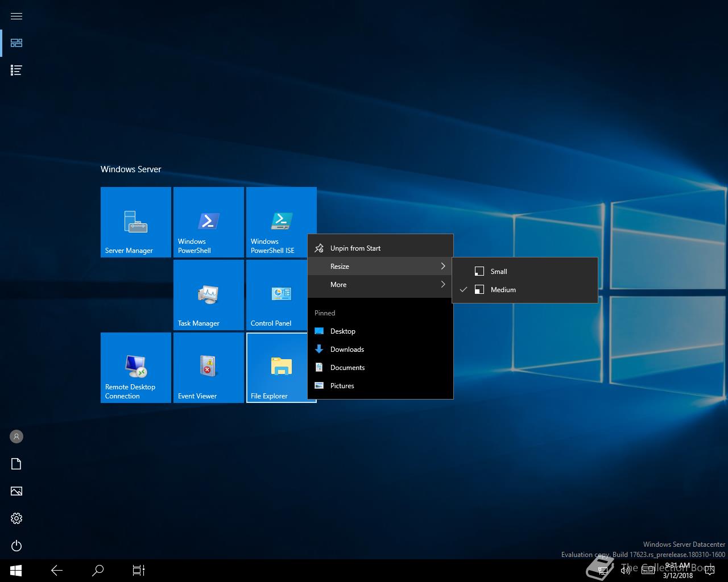Launch the Server Manager tile

136,222
